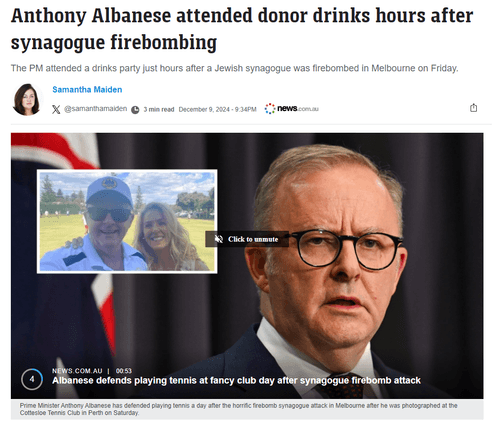The image size is (500, 428).
Task: Open the Samantha Maiden author link
Action: click(87, 90)
